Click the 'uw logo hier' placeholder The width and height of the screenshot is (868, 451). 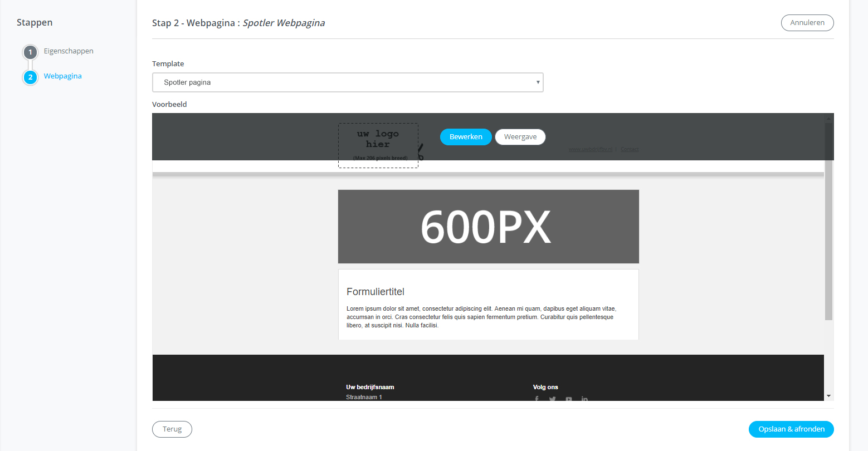378,145
